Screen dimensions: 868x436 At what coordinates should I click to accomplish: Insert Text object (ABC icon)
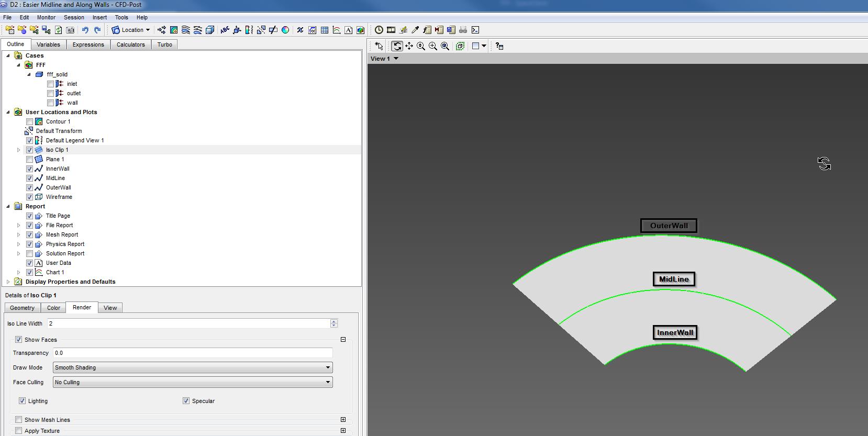(225, 30)
